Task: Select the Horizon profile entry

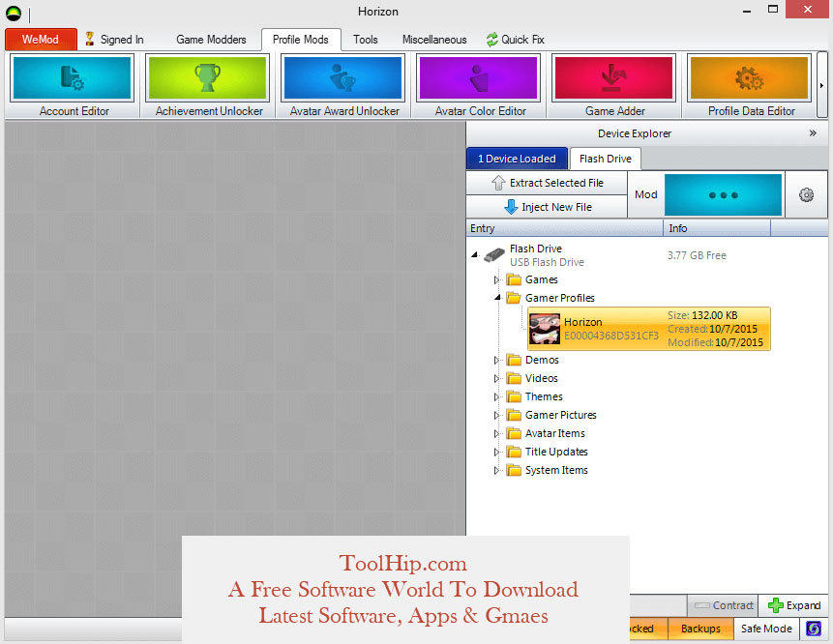Action: point(648,329)
